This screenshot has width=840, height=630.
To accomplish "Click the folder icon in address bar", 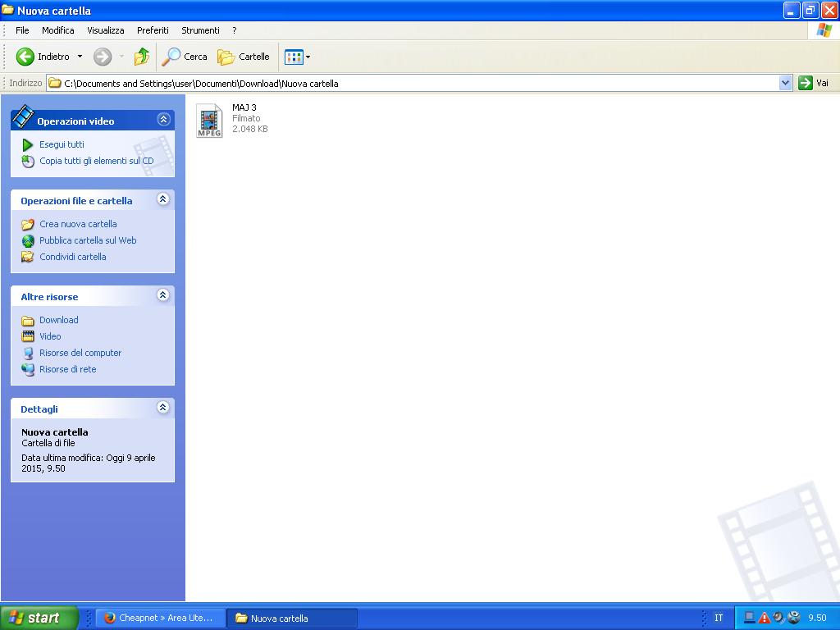I will 55,83.
